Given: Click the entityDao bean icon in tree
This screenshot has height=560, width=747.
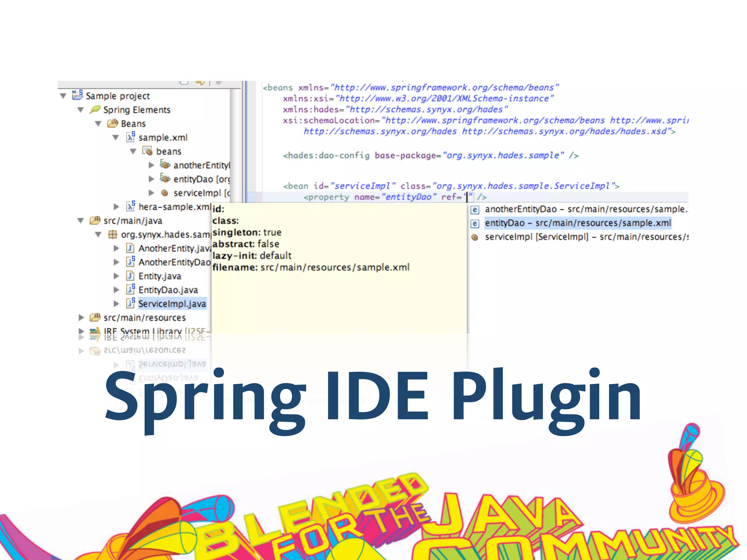Looking at the screenshot, I should pyautogui.click(x=165, y=178).
